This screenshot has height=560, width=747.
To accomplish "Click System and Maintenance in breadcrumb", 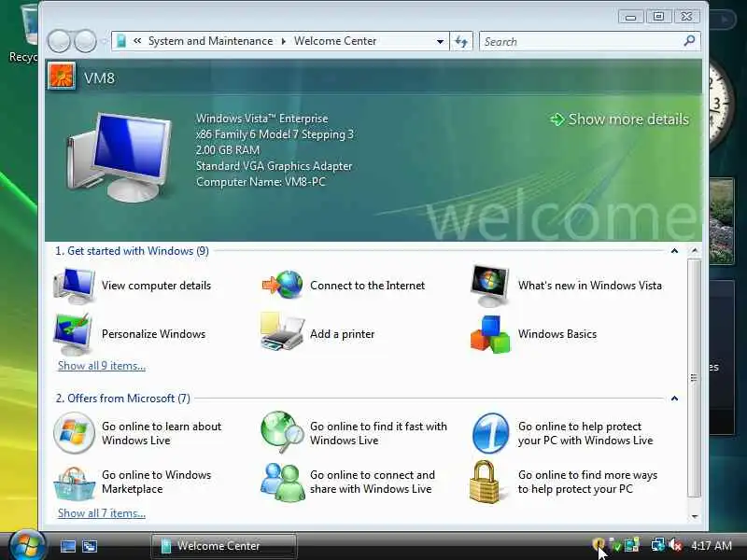I will coord(211,41).
